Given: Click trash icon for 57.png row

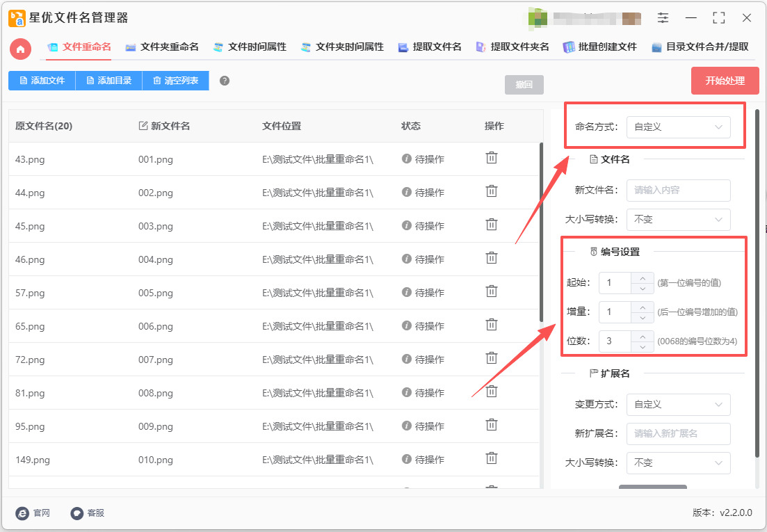Looking at the screenshot, I should 492,291.
